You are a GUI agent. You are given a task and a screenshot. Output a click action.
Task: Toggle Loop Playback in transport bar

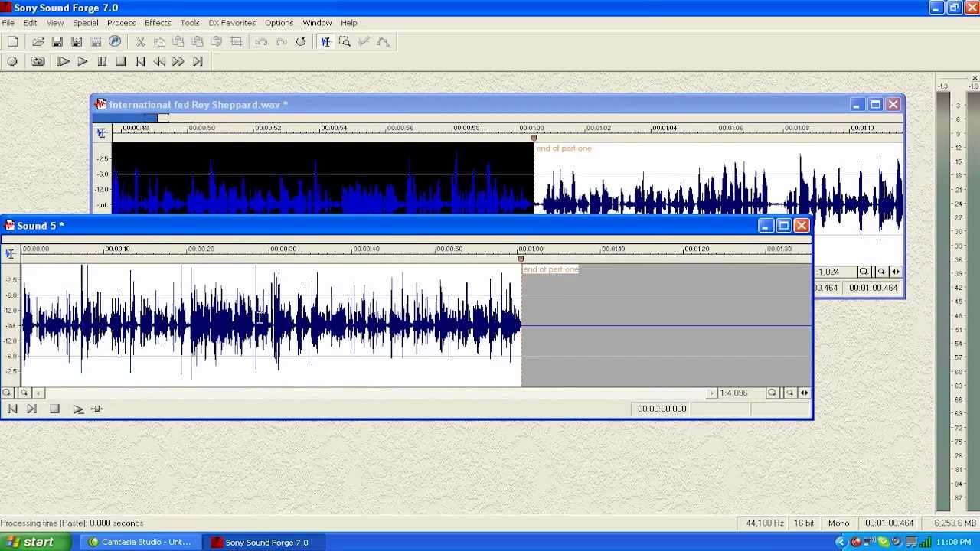[x=38, y=62]
